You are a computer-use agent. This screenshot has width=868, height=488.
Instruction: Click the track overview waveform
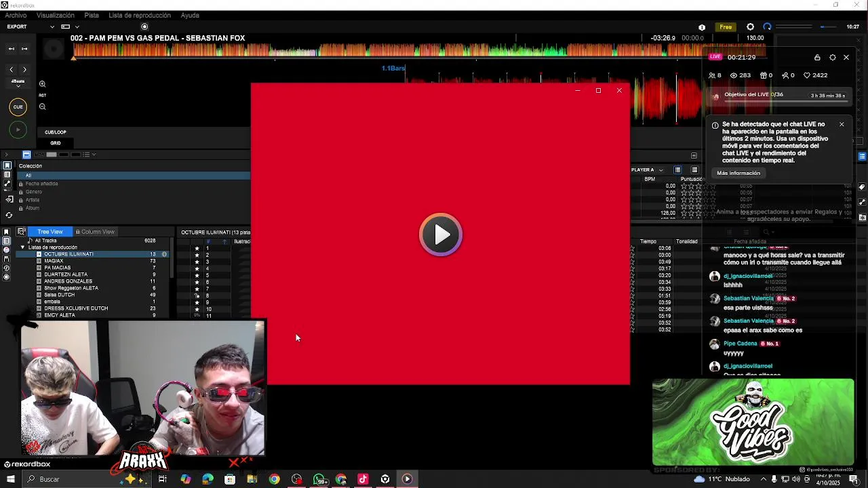419,50
